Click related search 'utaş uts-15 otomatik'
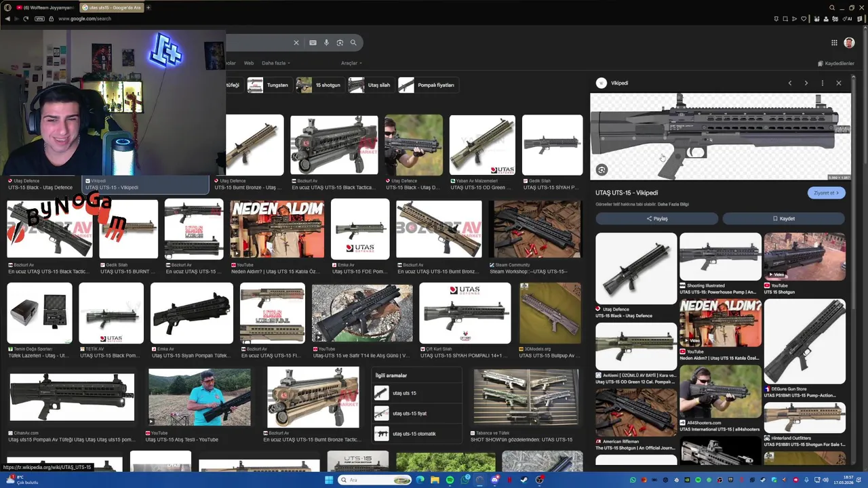Image resolution: width=868 pixels, height=488 pixels. coord(417,434)
